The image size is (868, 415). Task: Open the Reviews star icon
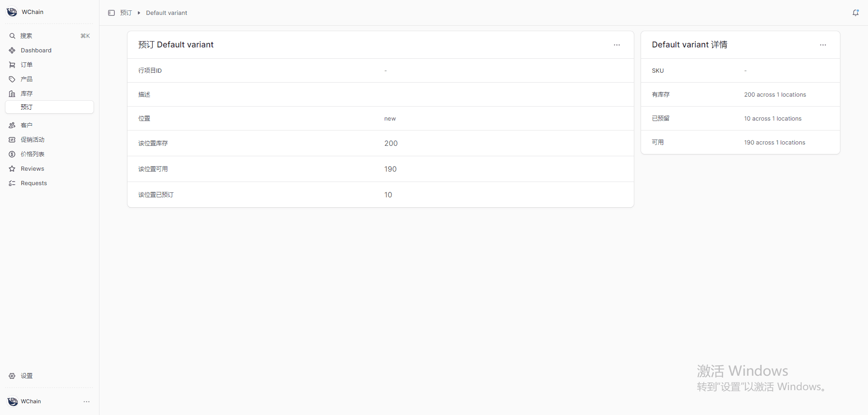[x=12, y=168]
